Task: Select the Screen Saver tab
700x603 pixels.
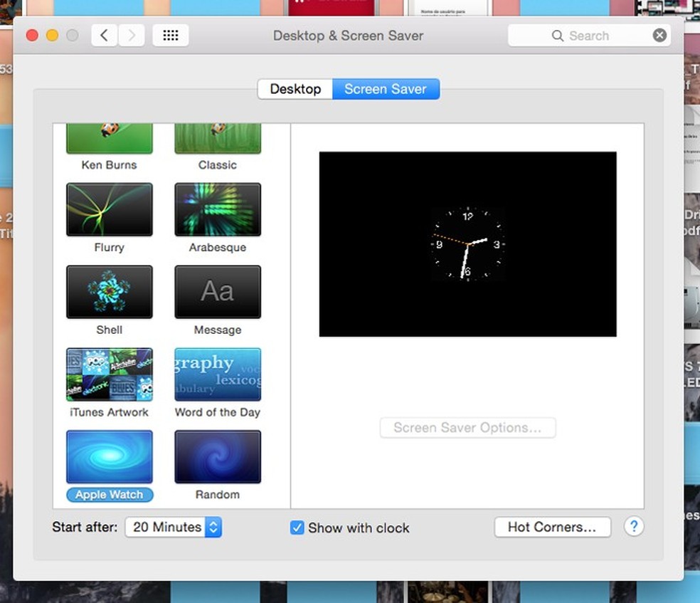Action: [386, 89]
